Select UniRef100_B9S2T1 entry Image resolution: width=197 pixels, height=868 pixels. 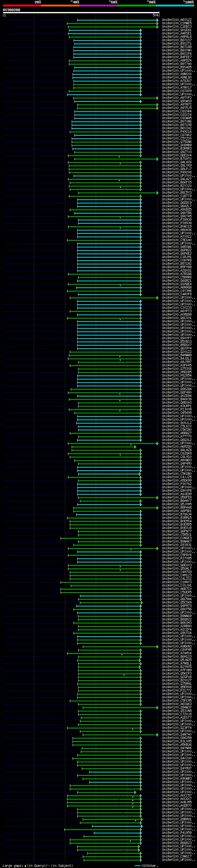tap(177, 43)
